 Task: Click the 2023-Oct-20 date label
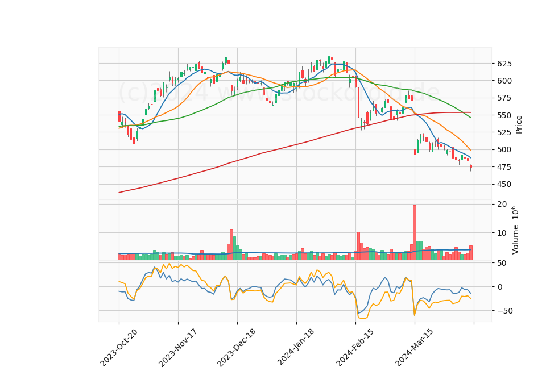(x=119, y=348)
